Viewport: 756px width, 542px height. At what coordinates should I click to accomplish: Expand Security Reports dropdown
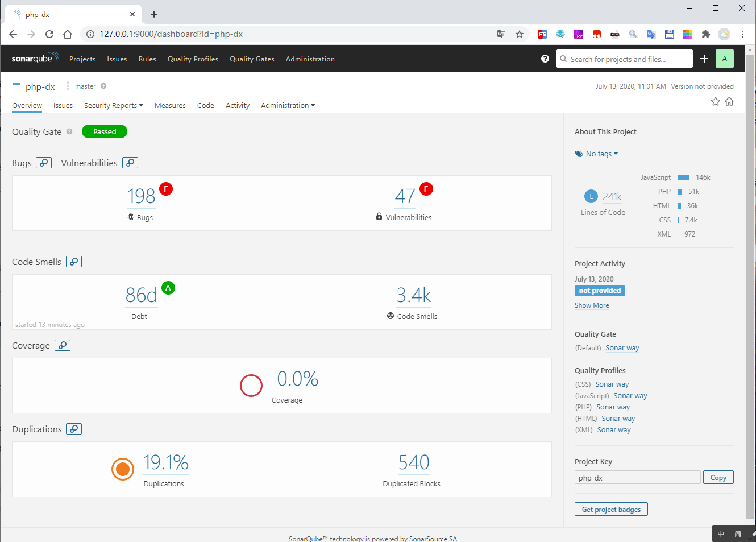point(114,106)
